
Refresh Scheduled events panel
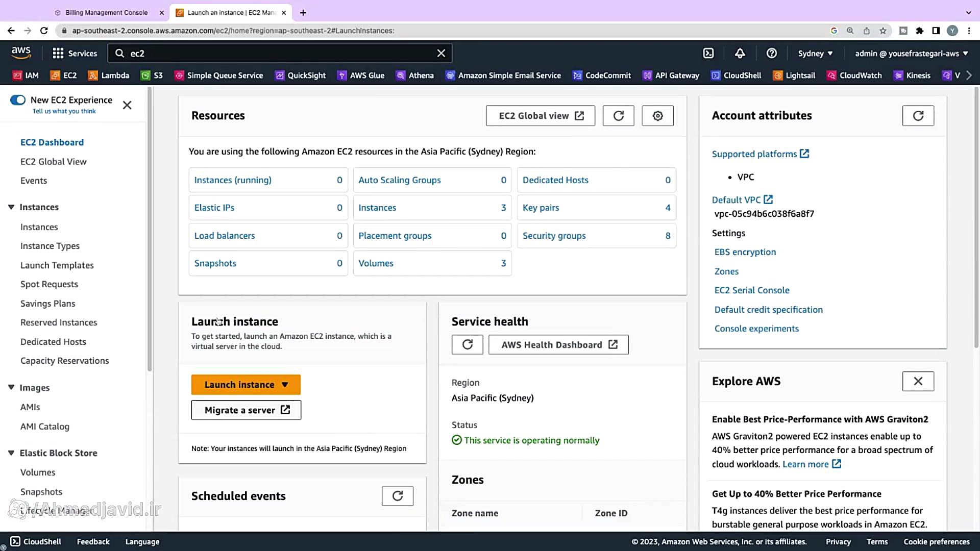[x=398, y=496]
